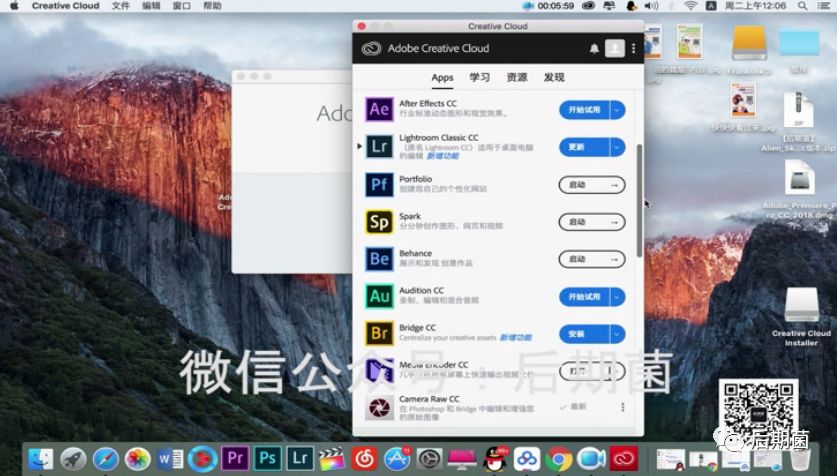This screenshot has width=837, height=476.
Task: Open Photos from the Dock
Action: (x=138, y=459)
